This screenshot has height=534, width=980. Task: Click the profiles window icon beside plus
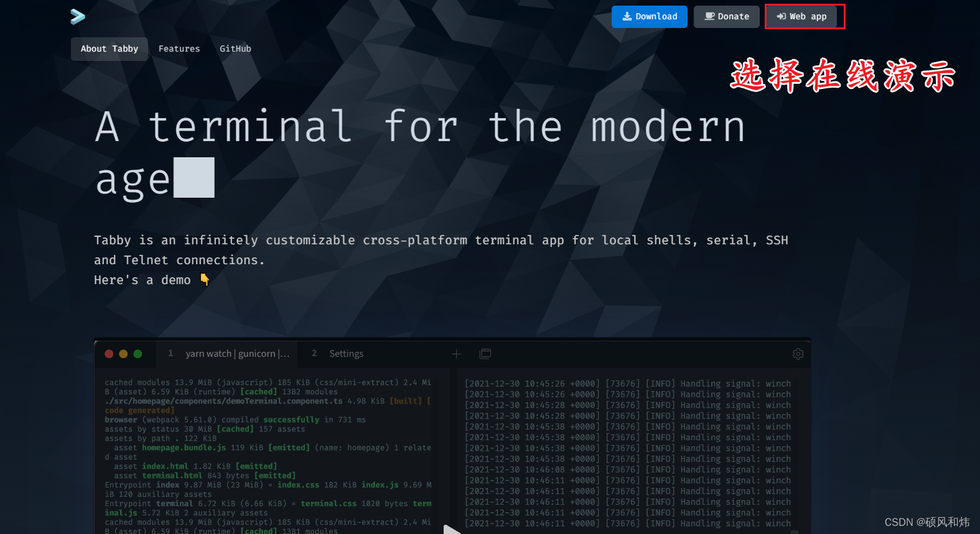[x=485, y=354]
